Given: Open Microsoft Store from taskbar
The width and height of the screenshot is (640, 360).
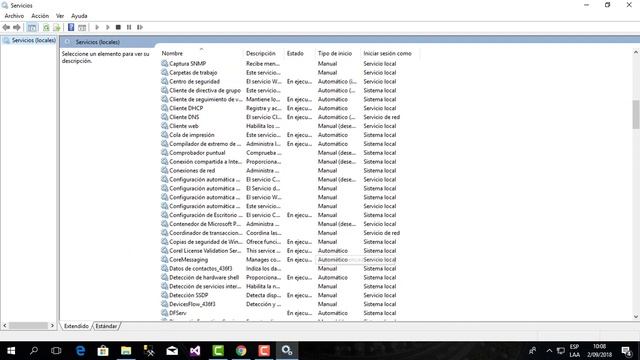Looking at the screenshot, I should tap(103, 351).
